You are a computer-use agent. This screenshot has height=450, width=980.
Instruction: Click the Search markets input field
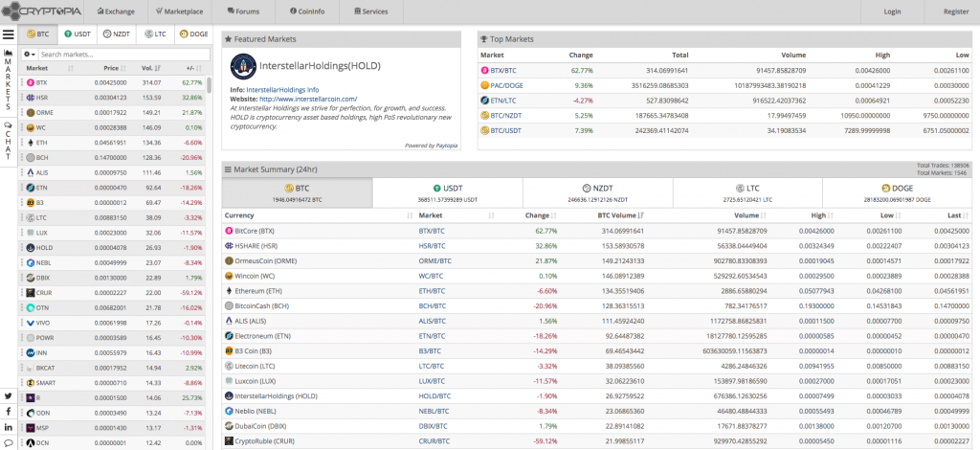click(x=120, y=55)
